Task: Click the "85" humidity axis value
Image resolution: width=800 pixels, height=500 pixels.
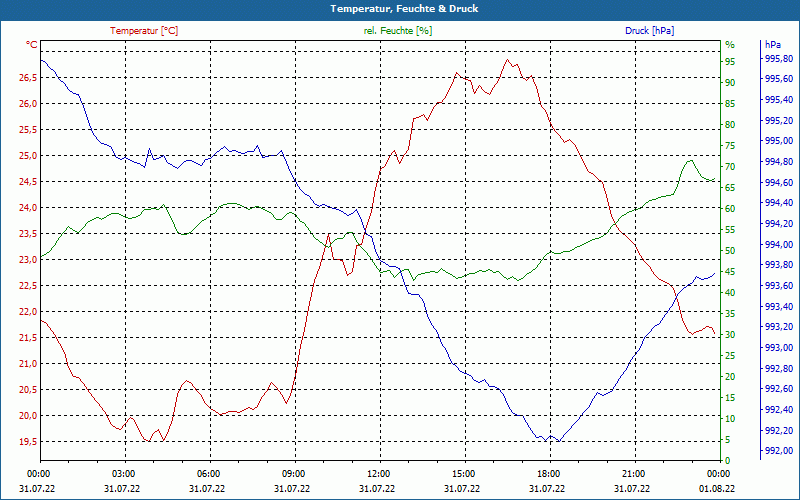Action: 730,104
